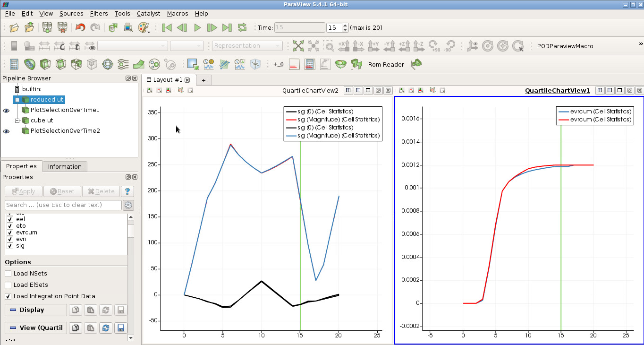Enable Load NSets option

click(8, 274)
